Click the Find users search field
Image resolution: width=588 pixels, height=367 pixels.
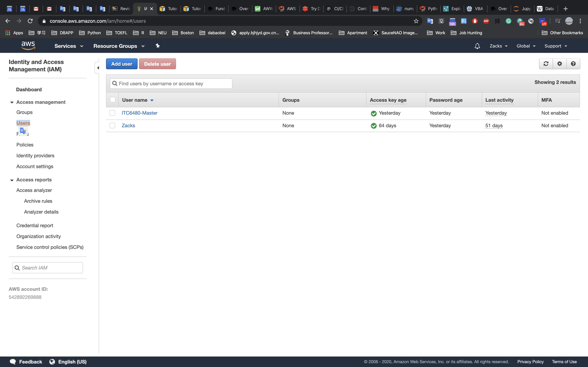(171, 84)
